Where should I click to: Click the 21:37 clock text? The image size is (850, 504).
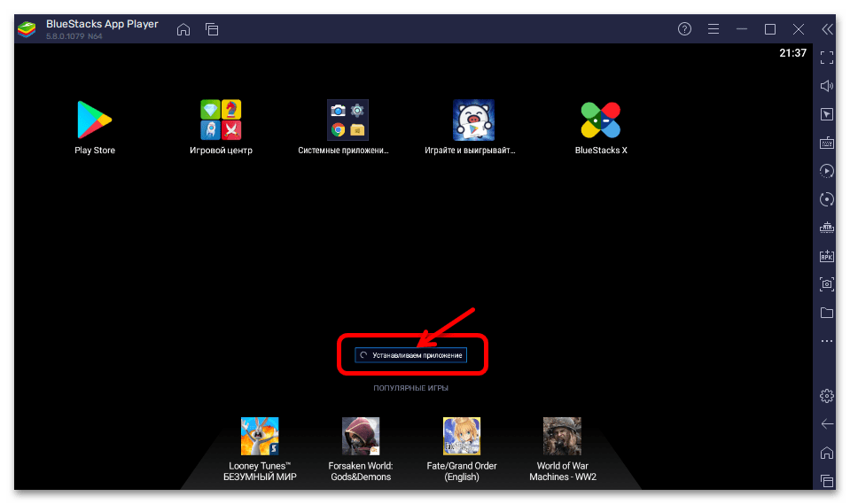click(x=792, y=53)
